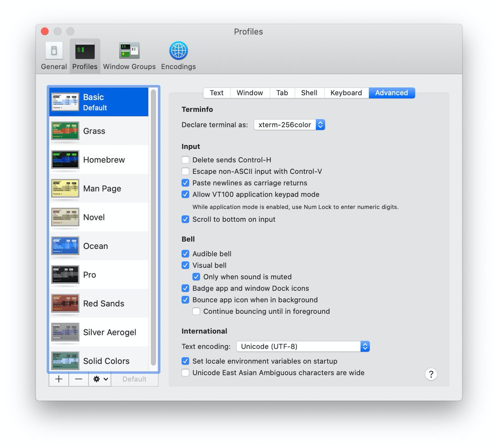Uncheck Paste newlines as carriage returns
Screen dimensions: 498x448
[186, 183]
